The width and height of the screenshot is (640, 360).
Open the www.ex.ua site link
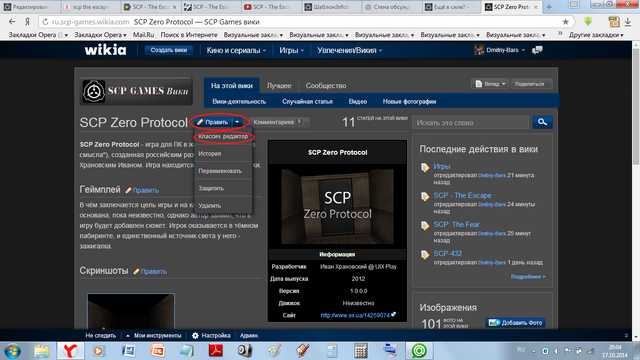355,315
